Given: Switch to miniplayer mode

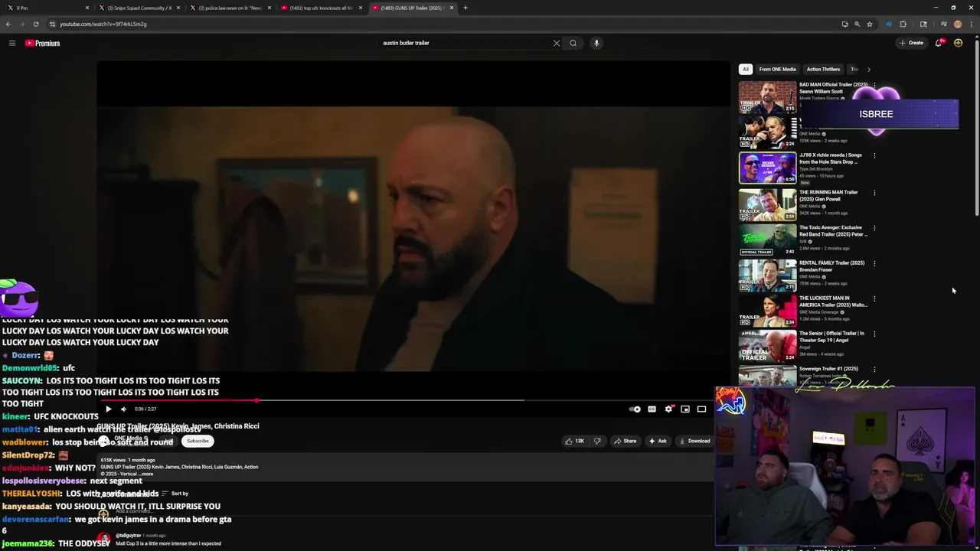Looking at the screenshot, I should pos(685,409).
